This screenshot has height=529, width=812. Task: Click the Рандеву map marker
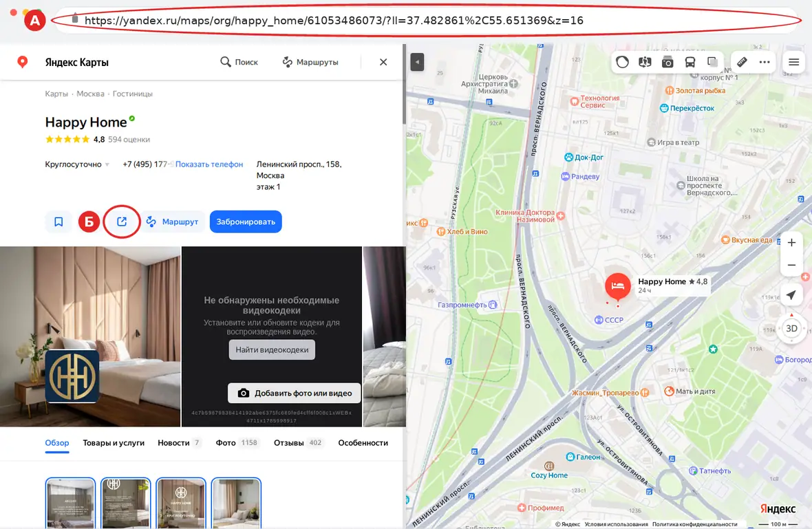(x=566, y=177)
